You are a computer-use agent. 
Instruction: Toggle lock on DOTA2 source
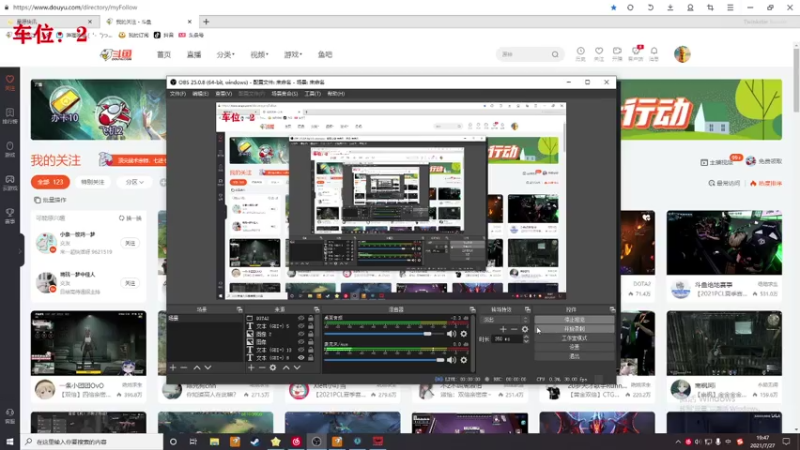(x=311, y=318)
